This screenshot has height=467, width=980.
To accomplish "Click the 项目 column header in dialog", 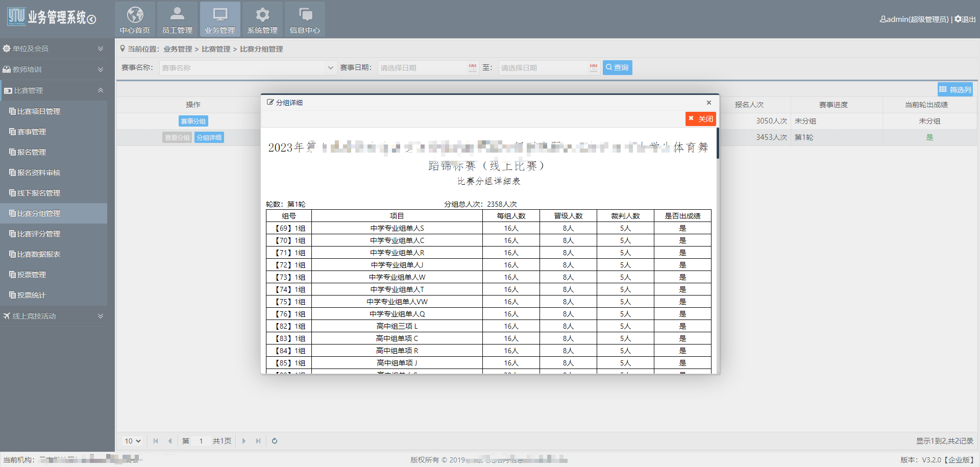I will 397,216.
